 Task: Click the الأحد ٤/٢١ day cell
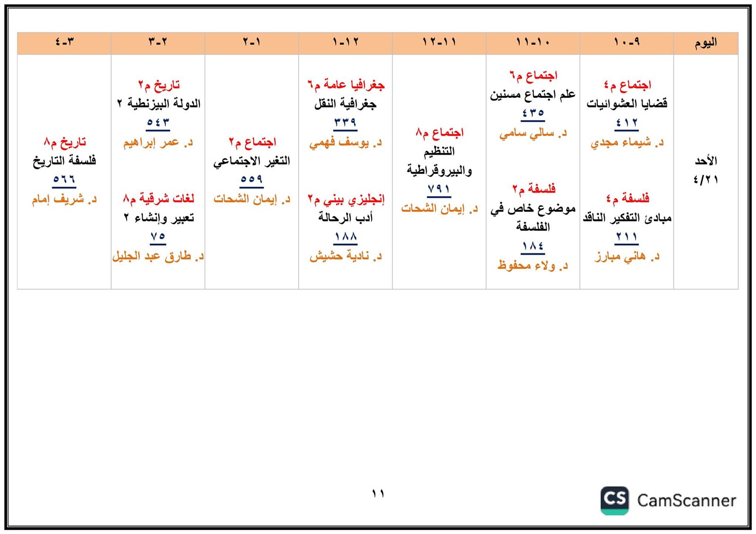coord(705,170)
